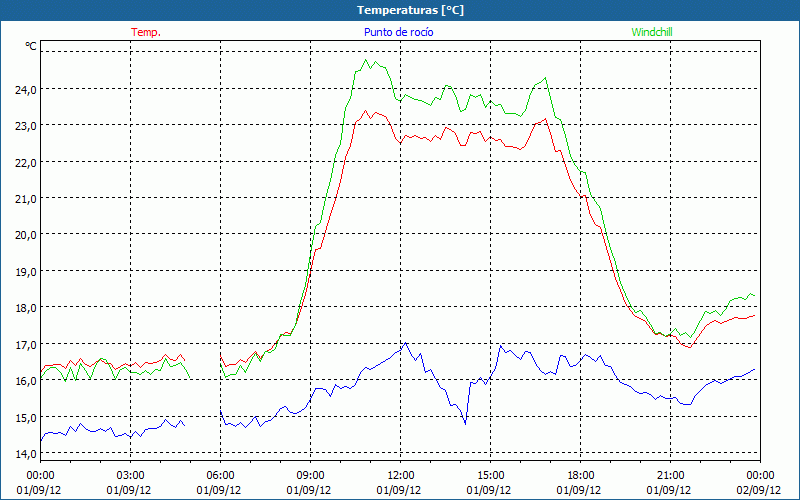Click the 19,0 y-axis value
Image resolution: width=800 pixels, height=500 pixels.
[26, 271]
